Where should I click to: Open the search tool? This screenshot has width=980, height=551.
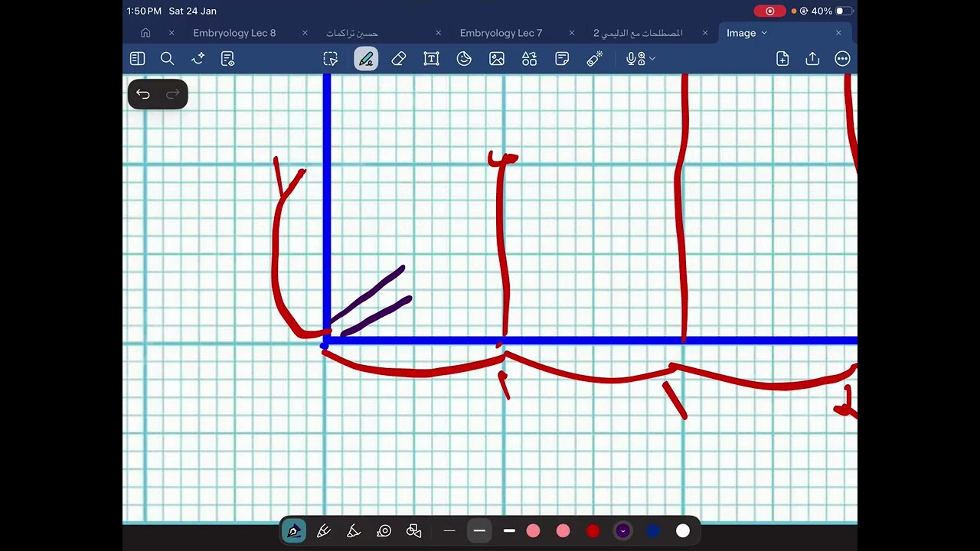167,59
